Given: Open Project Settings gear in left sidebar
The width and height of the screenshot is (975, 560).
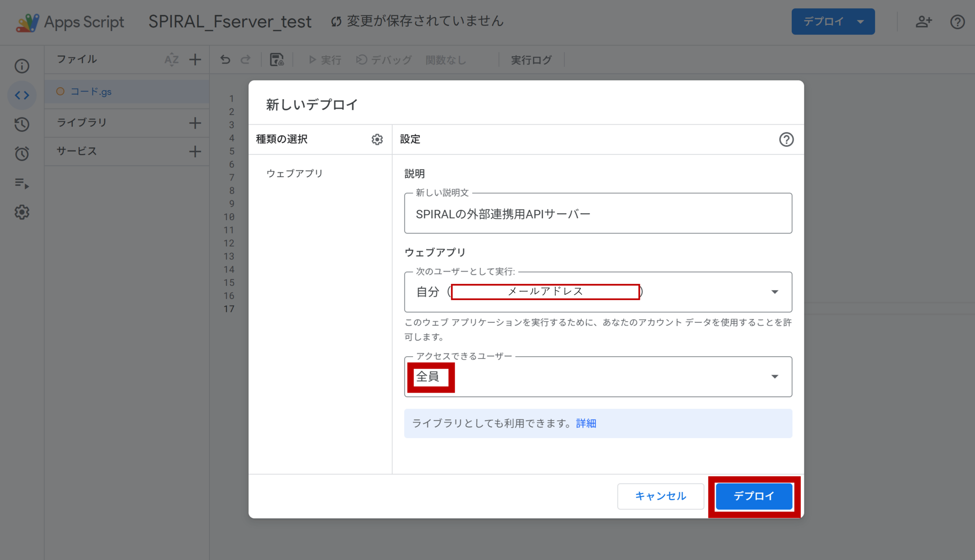Looking at the screenshot, I should [22, 212].
